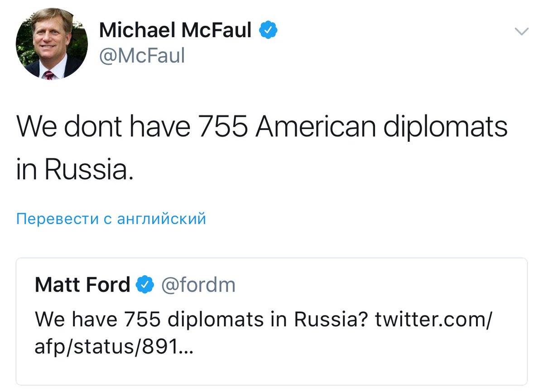Open Michael McFaul's profile photo

click(52, 44)
